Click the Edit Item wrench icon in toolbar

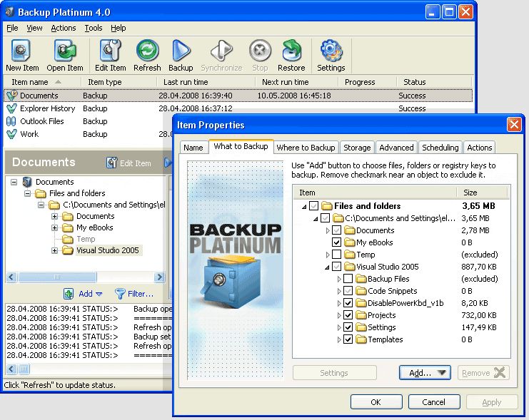tap(111, 51)
